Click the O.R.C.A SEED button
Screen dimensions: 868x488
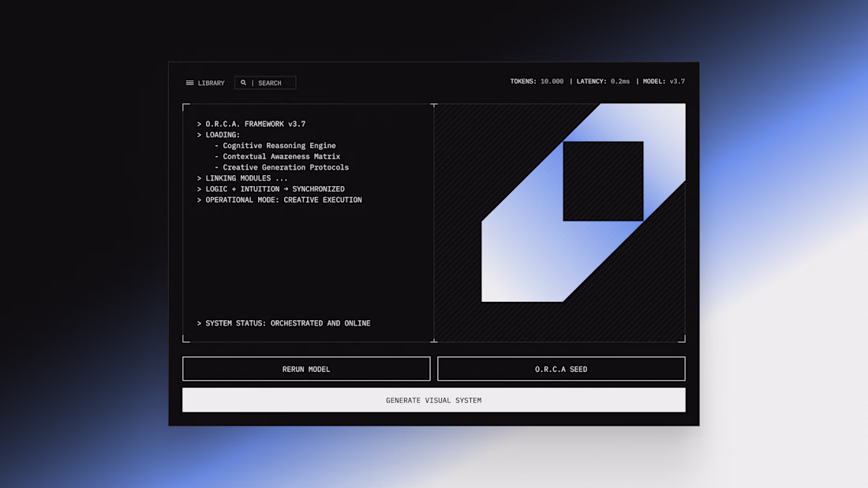(x=561, y=369)
